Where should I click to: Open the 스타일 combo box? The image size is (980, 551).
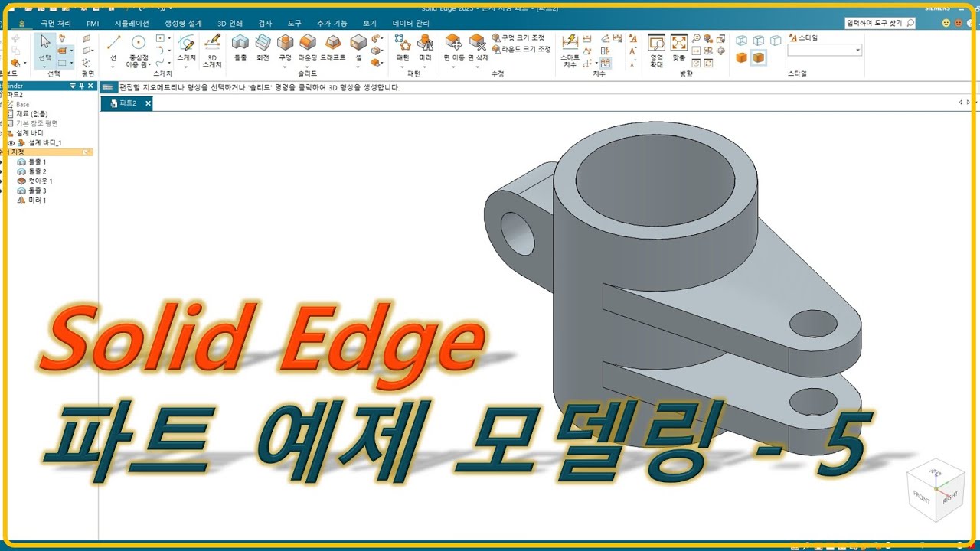point(825,50)
